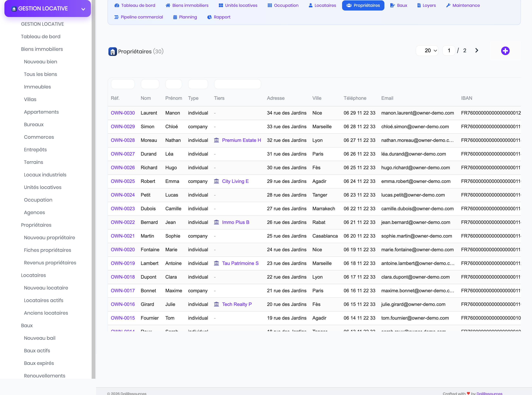Click the Tiers filter input
Image resolution: width=532 pixels, height=395 pixels.
[238, 84]
